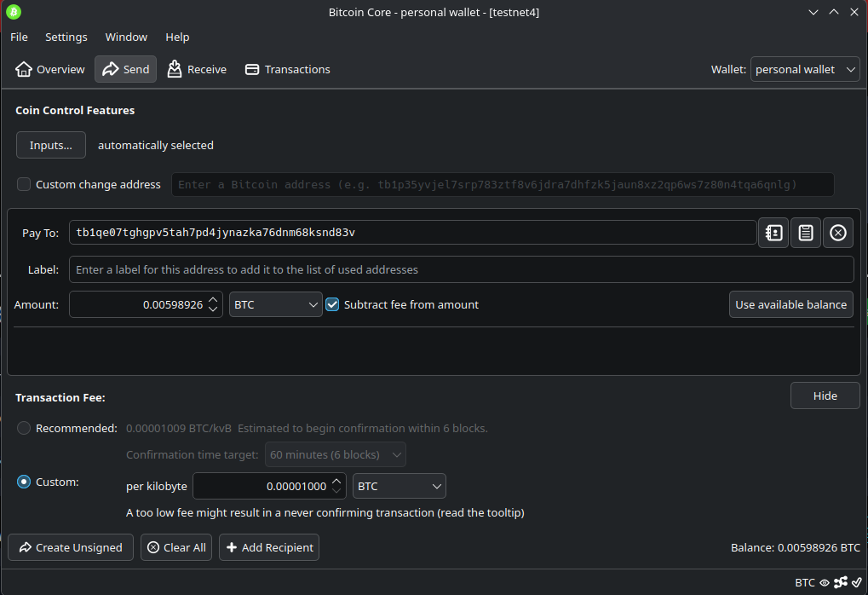Click the network connections icon in status bar
868x595 pixels.
(x=841, y=582)
